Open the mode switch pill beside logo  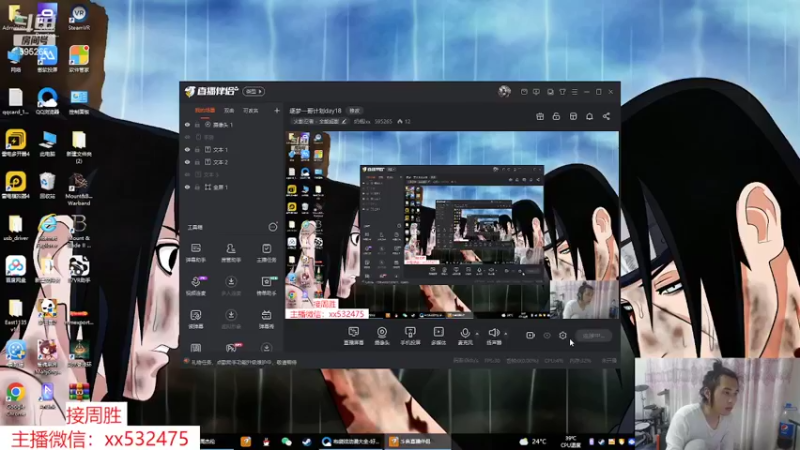[254, 91]
